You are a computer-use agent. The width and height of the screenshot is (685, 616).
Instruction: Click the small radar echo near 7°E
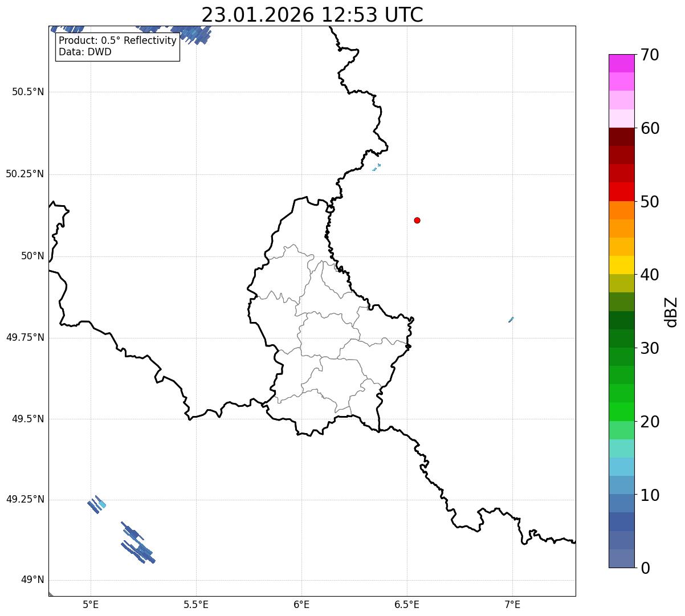coord(511,320)
